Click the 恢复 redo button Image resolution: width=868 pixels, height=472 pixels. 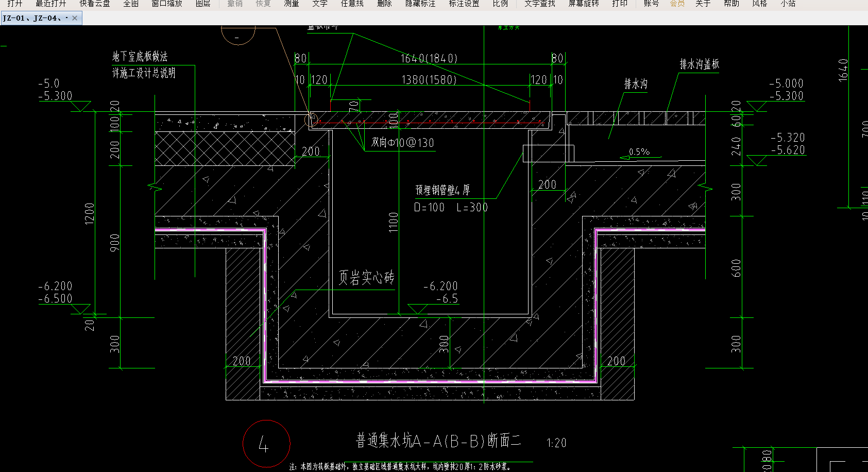pyautogui.click(x=263, y=3)
